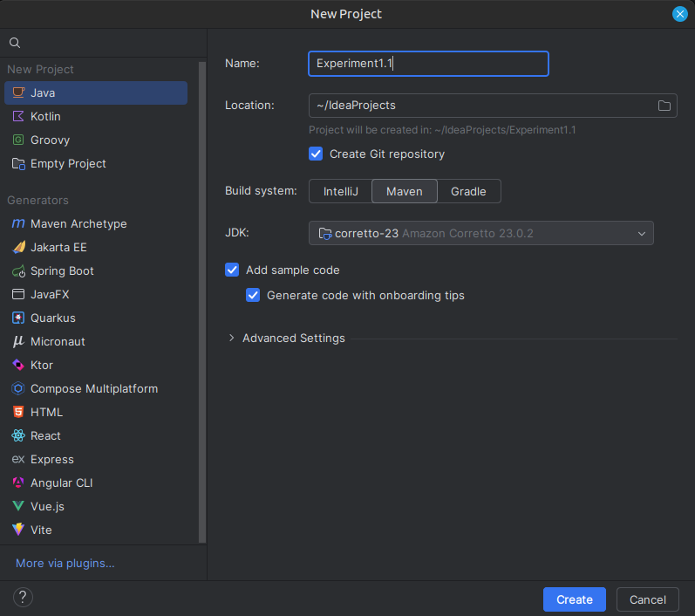Click the sidebar vertical scrollbar
This screenshot has width=695, height=616.
202,302
